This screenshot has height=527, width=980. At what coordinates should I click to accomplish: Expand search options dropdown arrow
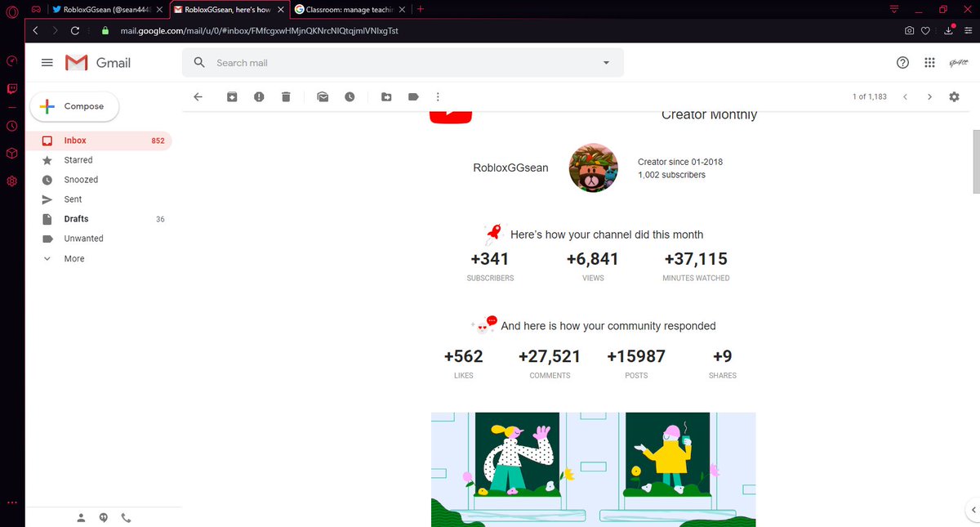click(606, 63)
